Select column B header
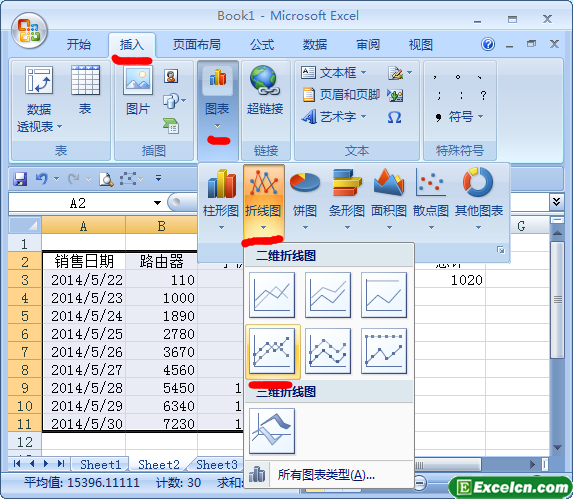The width and height of the screenshot is (573, 499). (161, 226)
